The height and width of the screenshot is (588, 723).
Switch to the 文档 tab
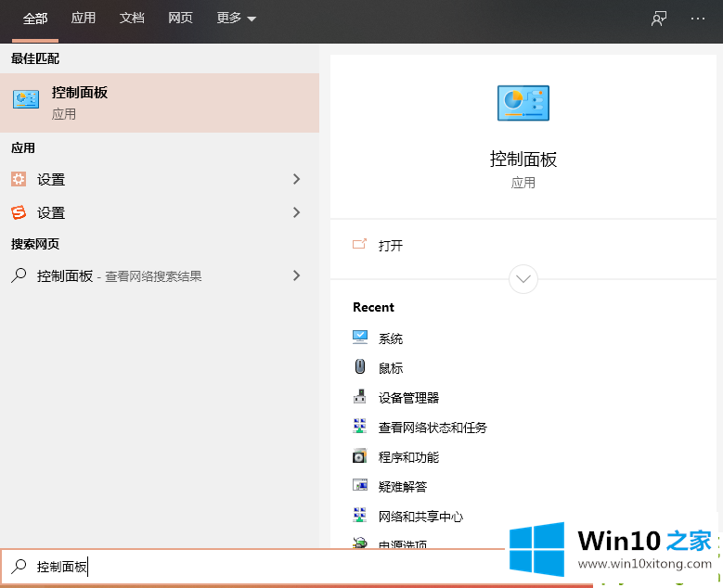tap(132, 19)
